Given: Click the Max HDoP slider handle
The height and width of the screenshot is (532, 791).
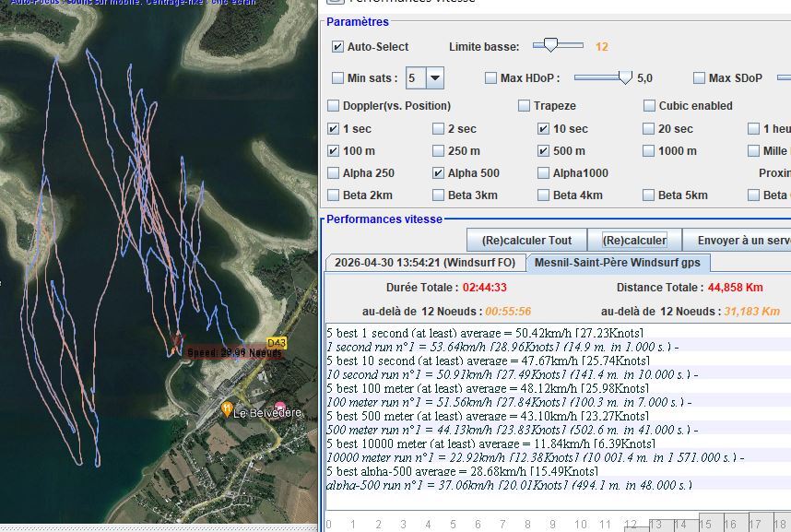Looking at the screenshot, I should tap(626, 77).
